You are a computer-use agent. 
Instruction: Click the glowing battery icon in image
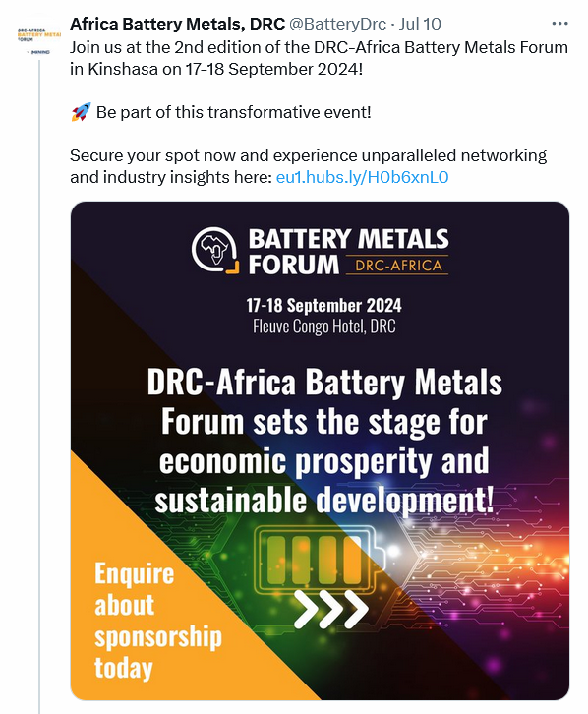tap(320, 561)
